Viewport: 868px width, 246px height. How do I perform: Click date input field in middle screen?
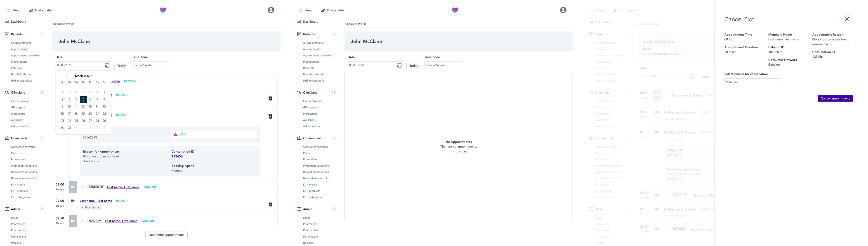tap(375, 65)
